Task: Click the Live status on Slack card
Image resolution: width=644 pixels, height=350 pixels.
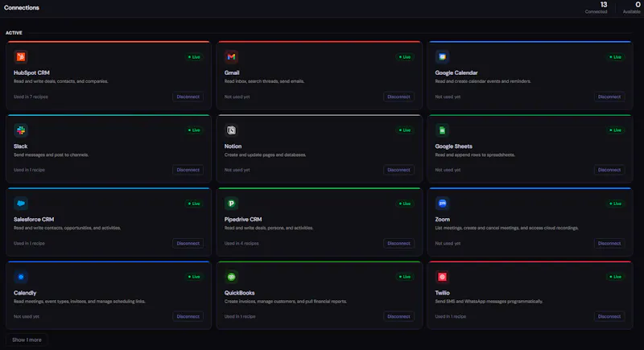Action: (194, 130)
